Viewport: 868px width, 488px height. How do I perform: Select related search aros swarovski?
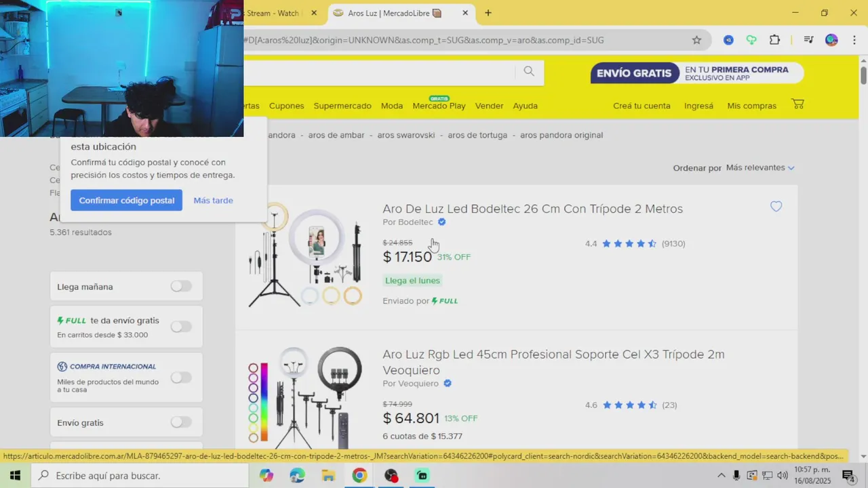[x=406, y=135]
